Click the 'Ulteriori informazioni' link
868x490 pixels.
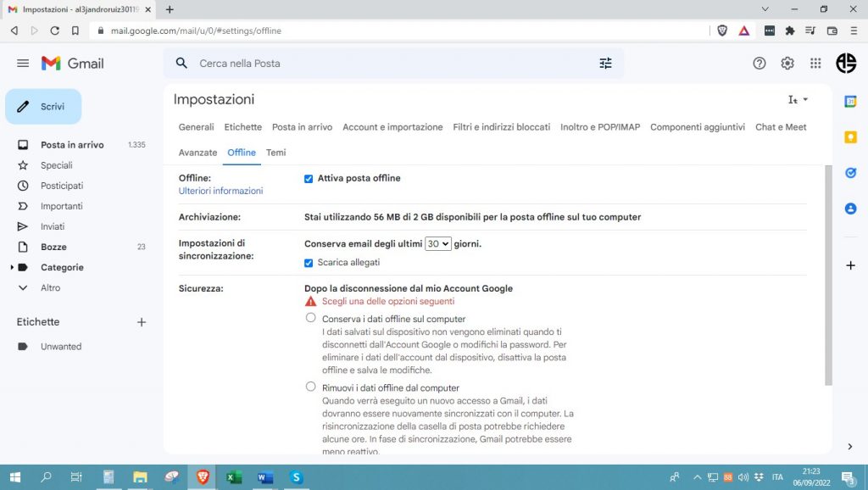[220, 192]
